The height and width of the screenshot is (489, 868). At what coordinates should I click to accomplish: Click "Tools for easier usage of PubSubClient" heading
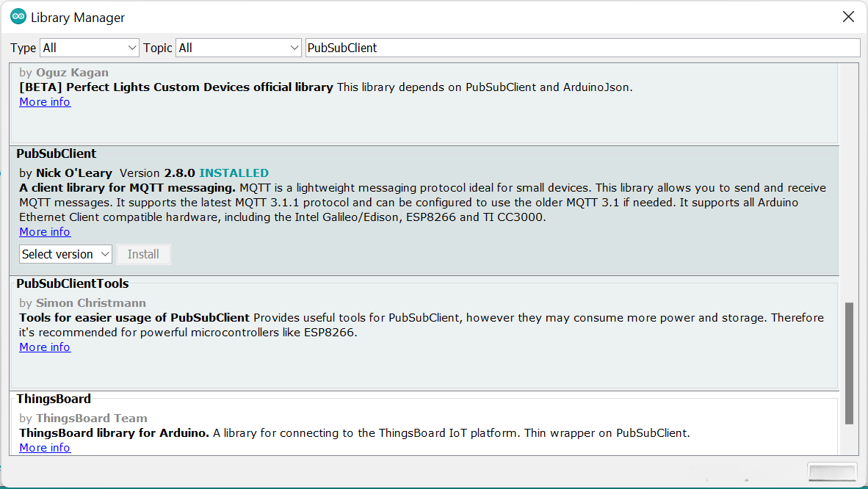point(134,318)
